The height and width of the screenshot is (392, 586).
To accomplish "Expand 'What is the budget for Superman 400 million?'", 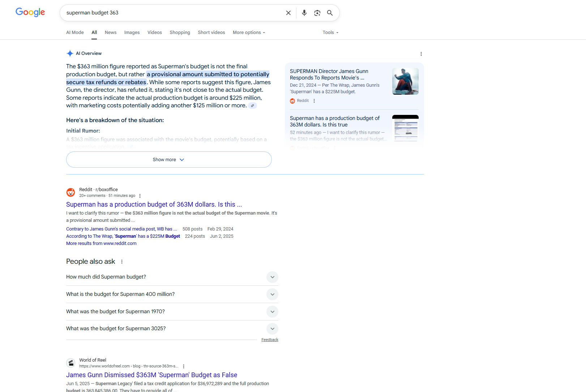I will pyautogui.click(x=172, y=294).
